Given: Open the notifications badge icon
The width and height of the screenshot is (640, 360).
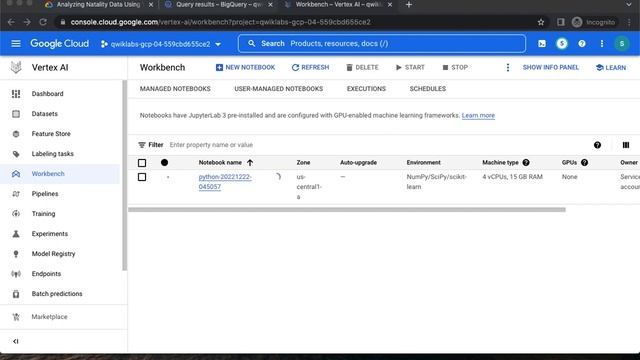Looking at the screenshot, I should [x=562, y=44].
